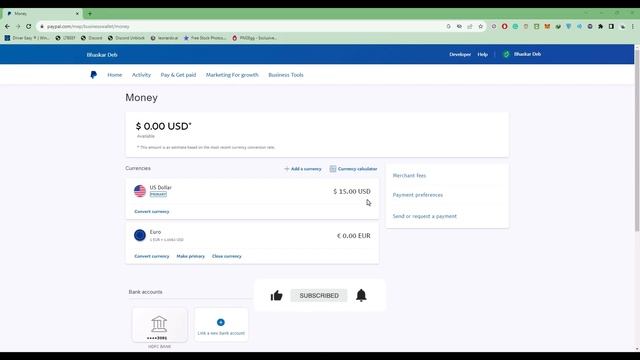
Task: Click the browser forward arrow
Action: coord(18,26)
